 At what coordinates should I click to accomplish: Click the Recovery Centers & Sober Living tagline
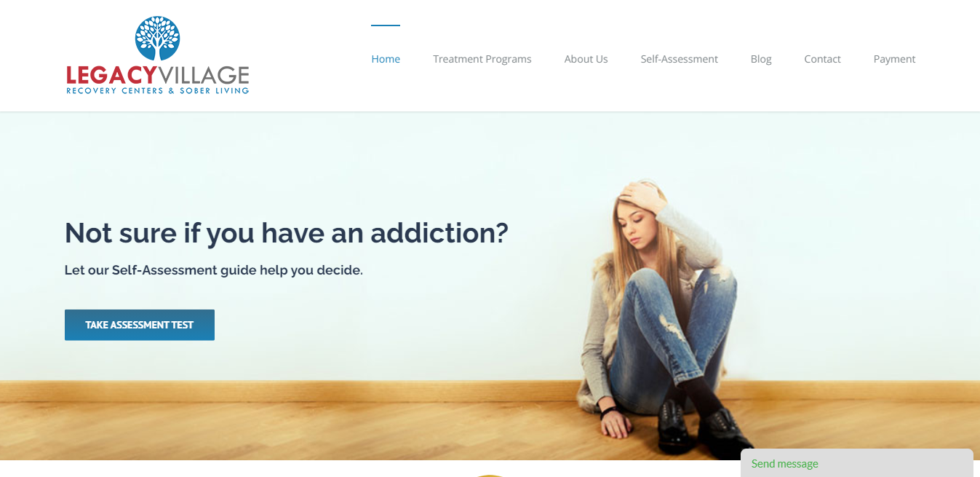pos(157,91)
